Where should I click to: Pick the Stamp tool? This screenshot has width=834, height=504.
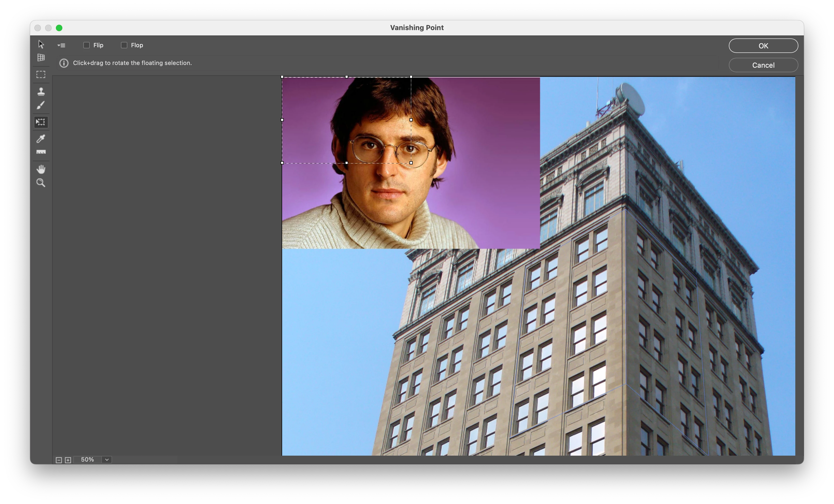(41, 91)
